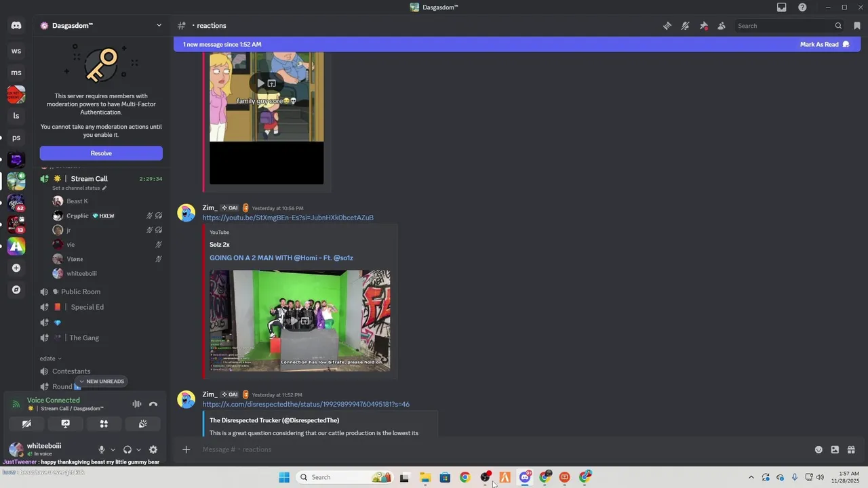Open the 'ms' server icon

(x=16, y=73)
